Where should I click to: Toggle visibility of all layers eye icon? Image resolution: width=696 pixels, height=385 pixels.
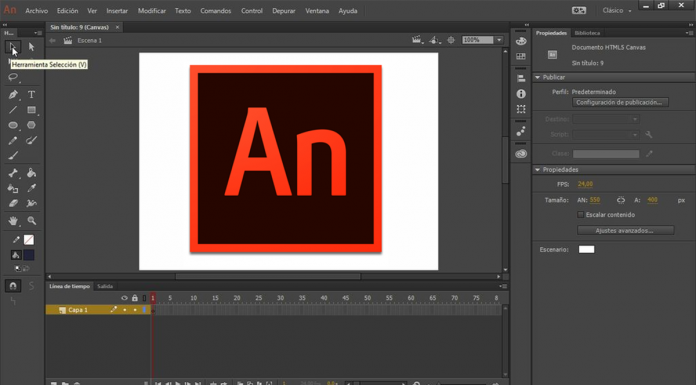[x=124, y=298]
